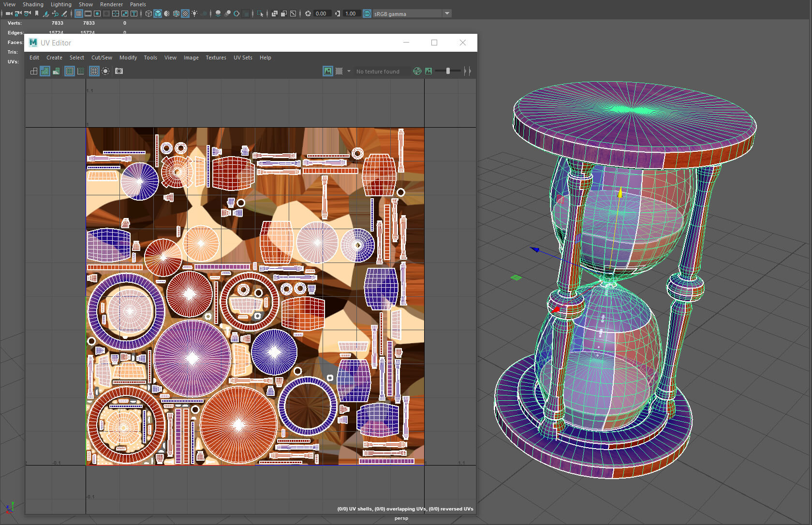Adjust the dim image slider in UV Editor

tap(448, 71)
